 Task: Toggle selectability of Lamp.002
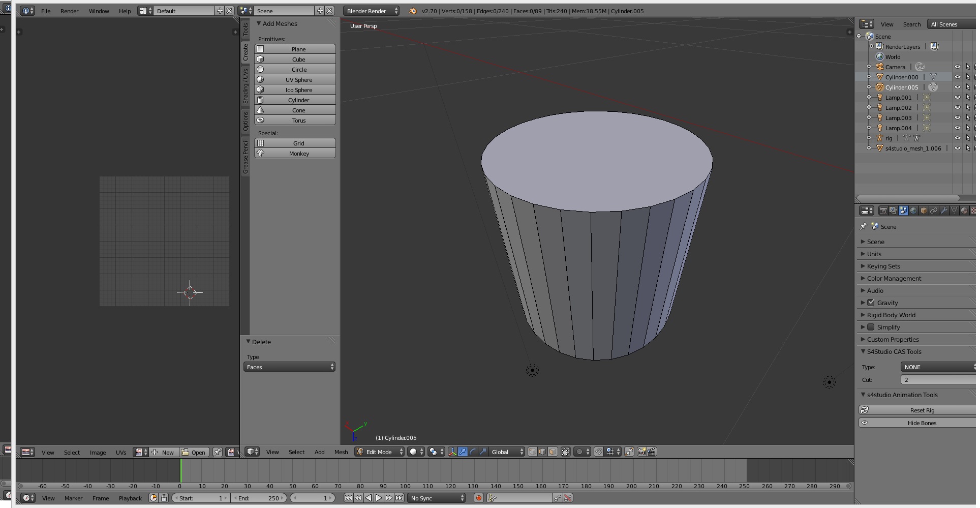tap(968, 108)
